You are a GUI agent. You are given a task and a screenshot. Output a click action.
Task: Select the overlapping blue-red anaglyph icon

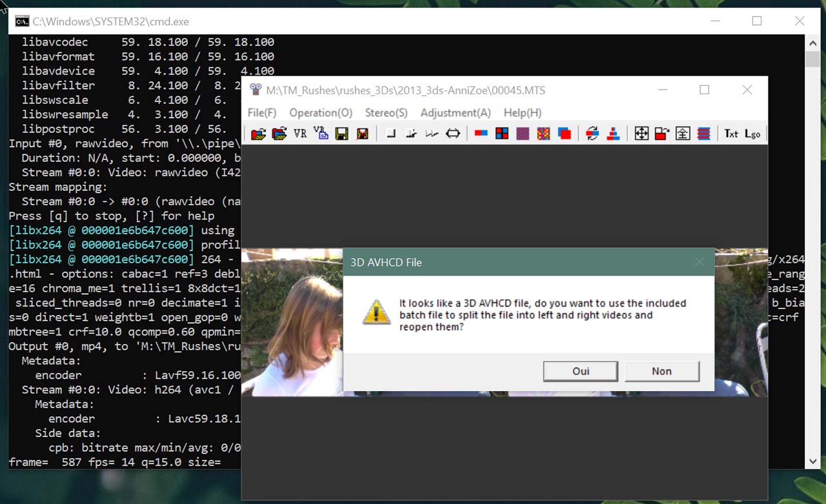click(565, 134)
